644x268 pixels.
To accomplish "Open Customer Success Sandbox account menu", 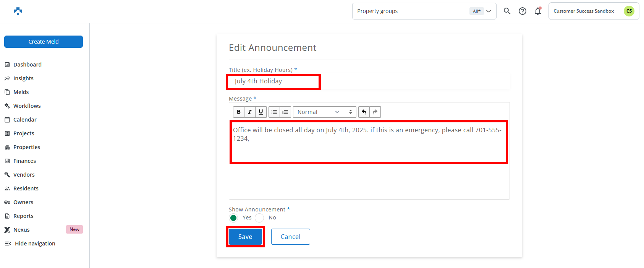I will coord(594,11).
